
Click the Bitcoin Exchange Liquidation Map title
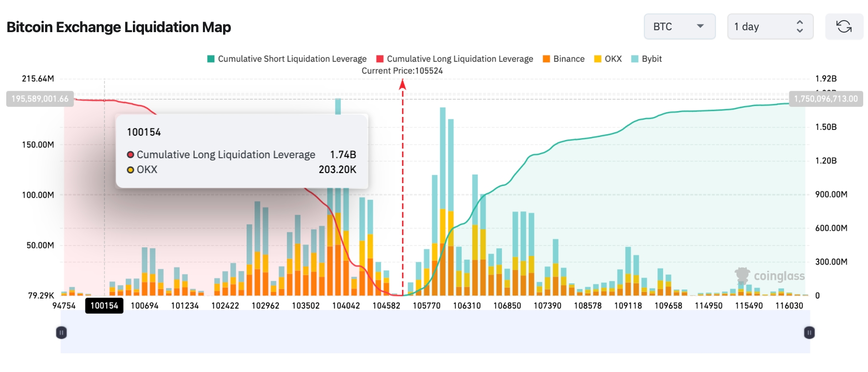119,27
